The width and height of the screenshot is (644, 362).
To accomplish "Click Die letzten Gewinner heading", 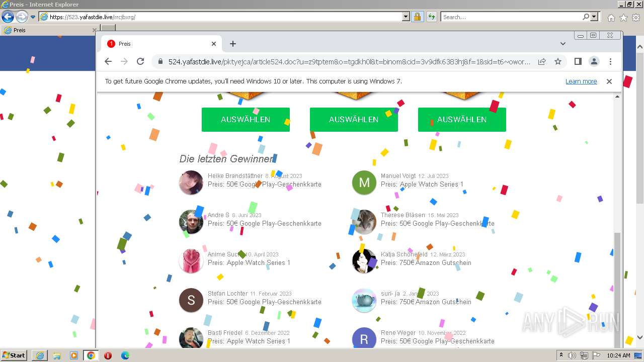I will [x=226, y=159].
